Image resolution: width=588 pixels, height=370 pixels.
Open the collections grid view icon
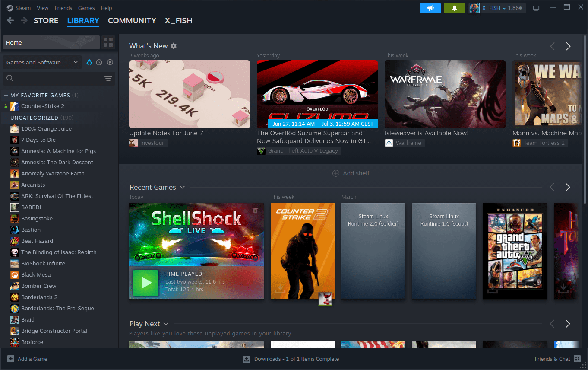point(108,42)
